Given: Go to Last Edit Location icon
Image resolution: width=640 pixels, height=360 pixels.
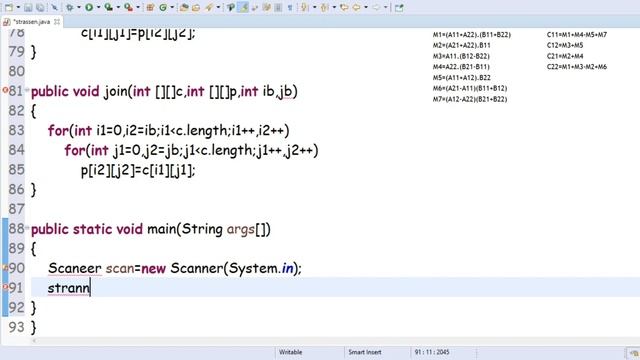Looking at the screenshot, I should click(x=344, y=7).
